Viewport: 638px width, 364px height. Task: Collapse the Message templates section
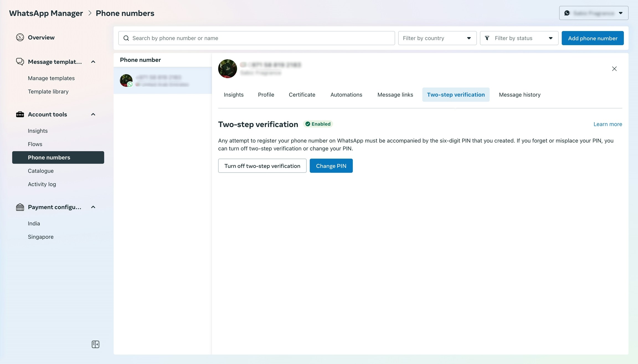tap(93, 62)
